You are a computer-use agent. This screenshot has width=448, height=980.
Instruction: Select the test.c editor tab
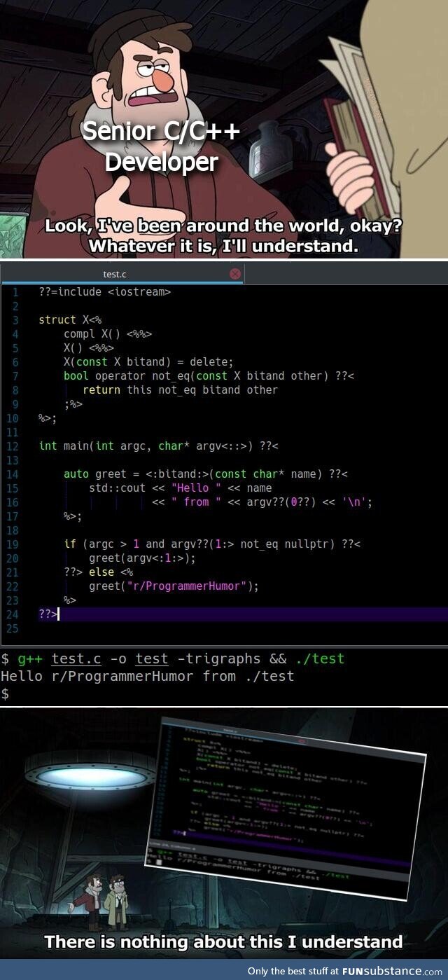(x=122, y=274)
